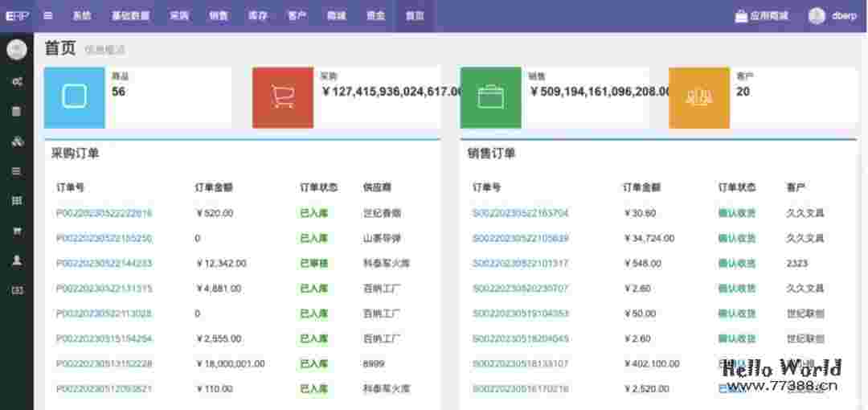Open the 基础数据 top menu
This screenshot has height=410, width=868.
pyautogui.click(x=131, y=15)
